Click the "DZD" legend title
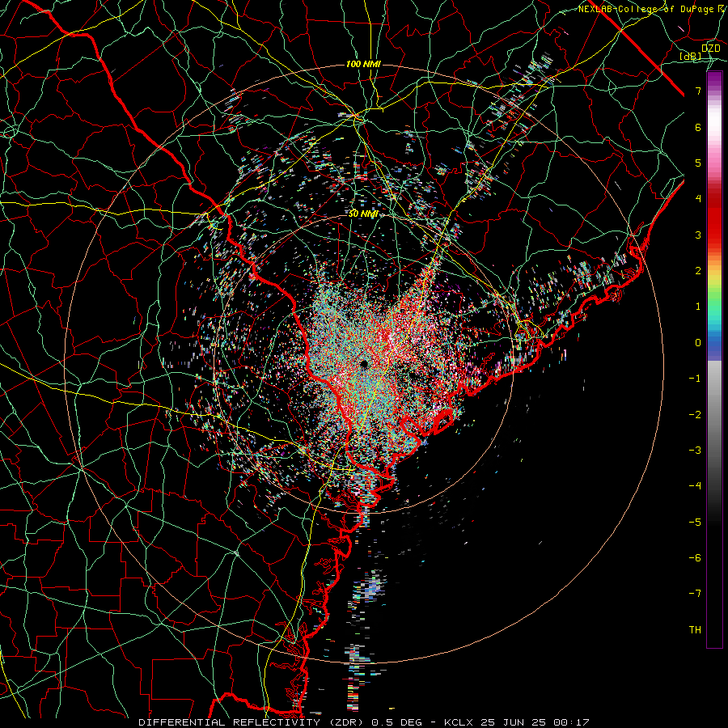The image size is (728, 728). click(711, 49)
